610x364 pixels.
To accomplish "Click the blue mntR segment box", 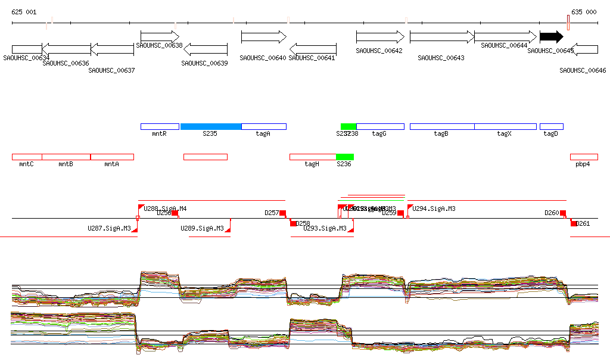I will click(160, 126).
